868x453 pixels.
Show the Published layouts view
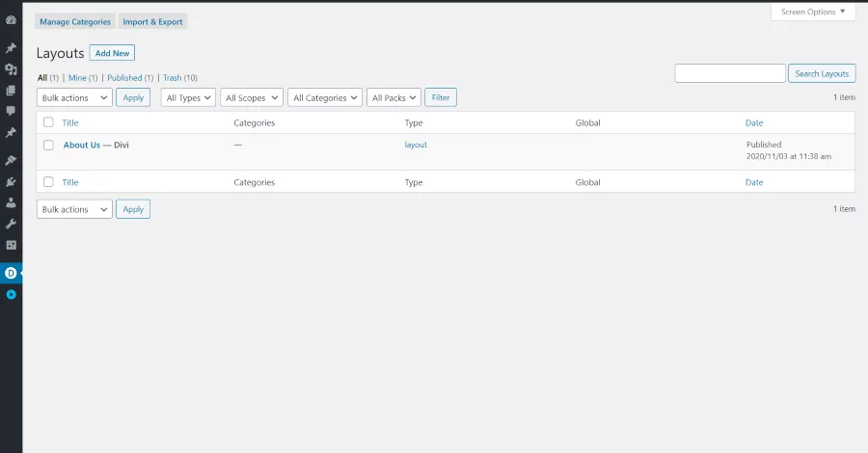click(x=124, y=77)
